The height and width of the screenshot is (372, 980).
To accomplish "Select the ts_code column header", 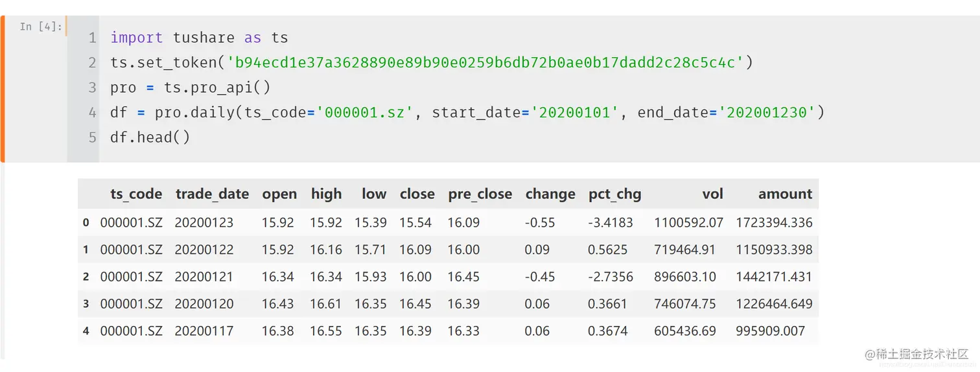I will 136,194.
